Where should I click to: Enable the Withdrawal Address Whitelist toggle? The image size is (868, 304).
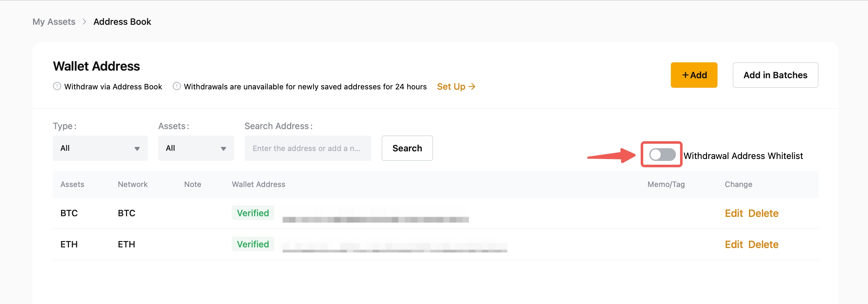click(662, 155)
